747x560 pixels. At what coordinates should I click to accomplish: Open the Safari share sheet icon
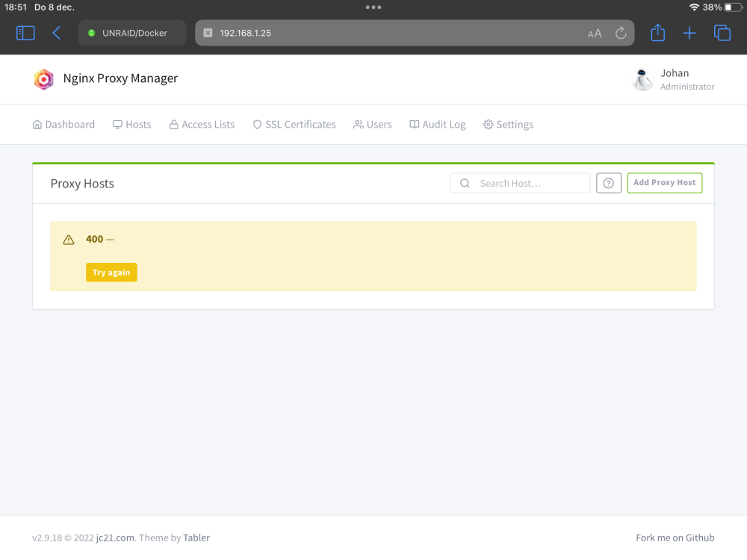(x=658, y=32)
